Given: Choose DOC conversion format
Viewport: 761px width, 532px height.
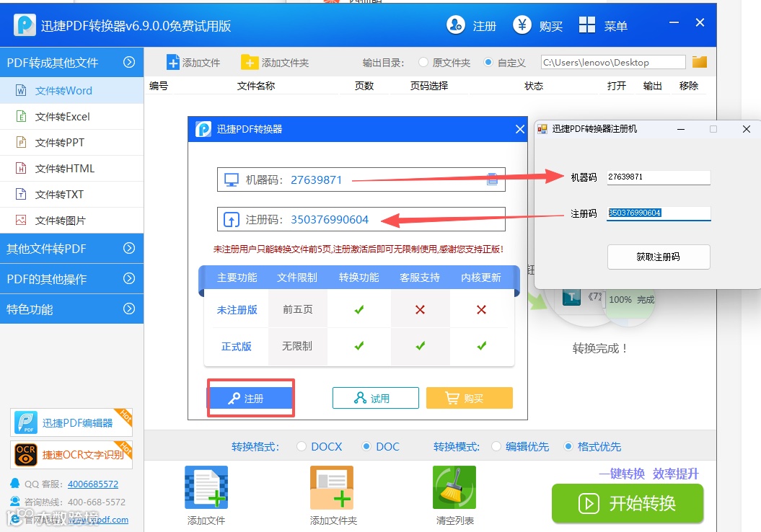Looking at the screenshot, I should point(366,446).
